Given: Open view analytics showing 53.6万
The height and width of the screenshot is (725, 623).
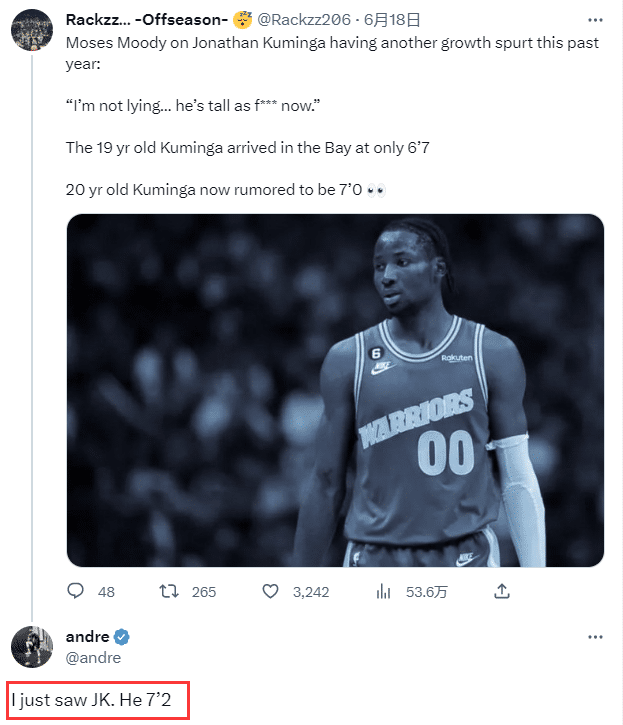Looking at the screenshot, I should pyautogui.click(x=382, y=592).
